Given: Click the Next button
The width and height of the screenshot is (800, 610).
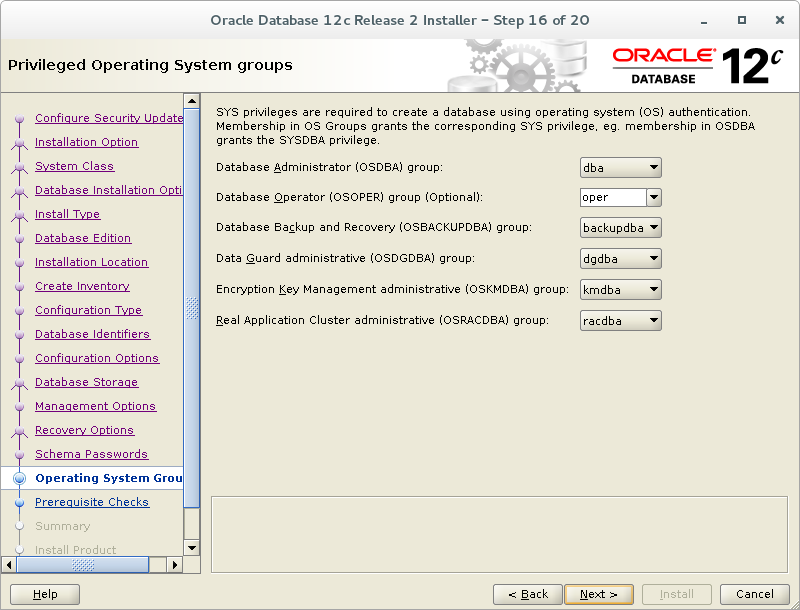Looking at the screenshot, I should 599,594.
